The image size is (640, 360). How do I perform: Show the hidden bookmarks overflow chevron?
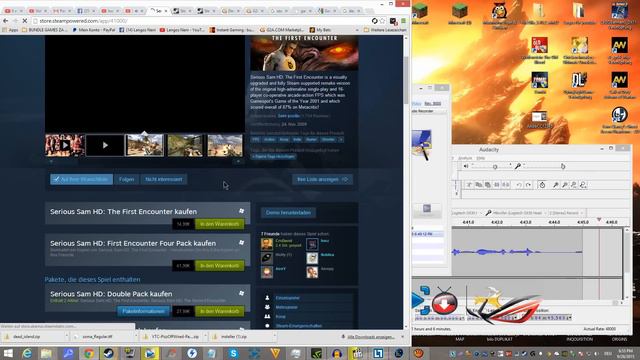coord(357,30)
